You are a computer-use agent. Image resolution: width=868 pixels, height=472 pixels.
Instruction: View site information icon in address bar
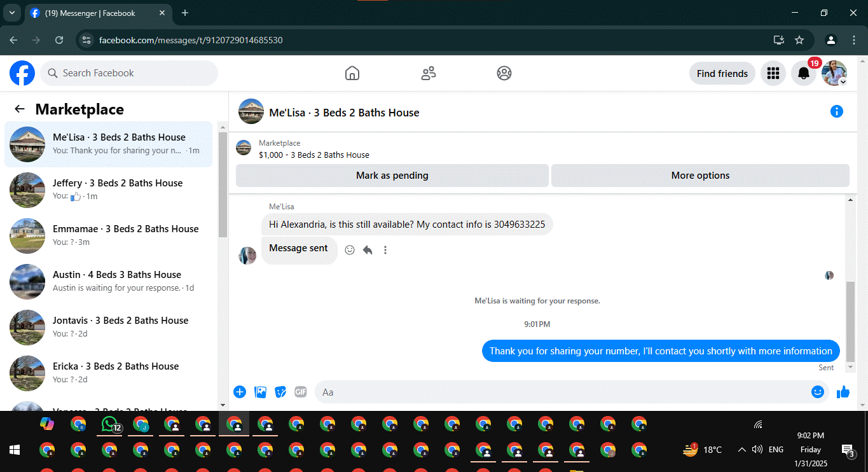coord(87,40)
